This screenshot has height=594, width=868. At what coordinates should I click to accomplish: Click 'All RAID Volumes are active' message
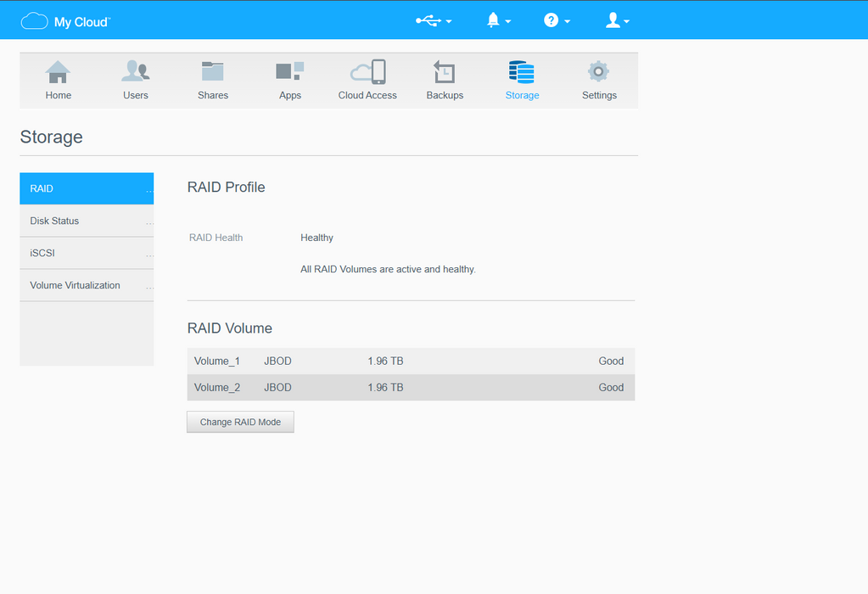click(388, 269)
